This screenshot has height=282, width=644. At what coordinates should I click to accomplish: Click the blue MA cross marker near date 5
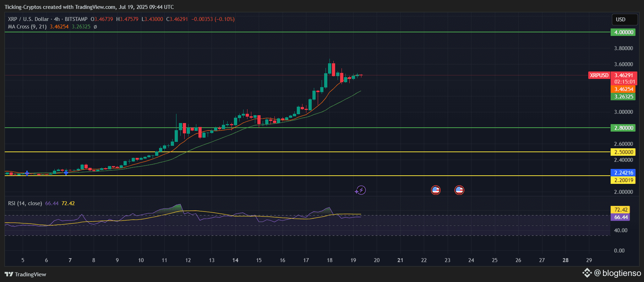(x=27, y=173)
